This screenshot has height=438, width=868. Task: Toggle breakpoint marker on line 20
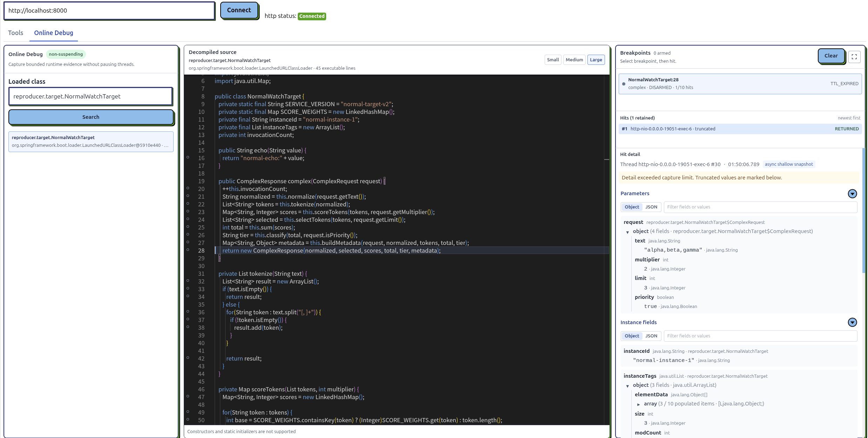(188, 188)
